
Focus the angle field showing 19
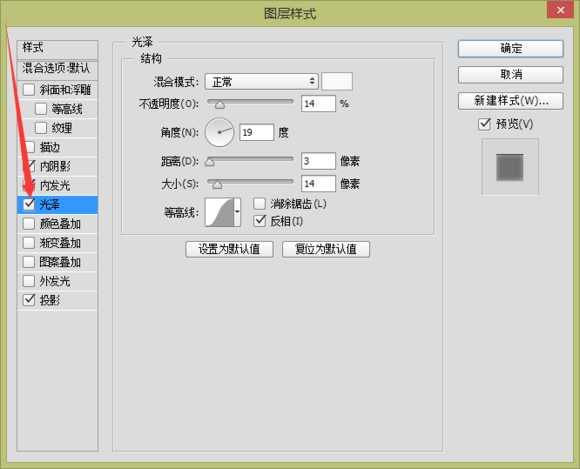click(x=257, y=132)
